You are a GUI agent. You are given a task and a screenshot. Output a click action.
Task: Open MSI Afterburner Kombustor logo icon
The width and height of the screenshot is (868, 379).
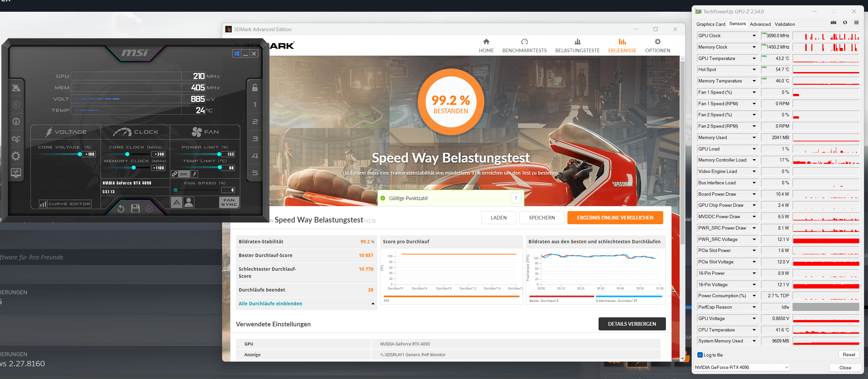click(16, 87)
